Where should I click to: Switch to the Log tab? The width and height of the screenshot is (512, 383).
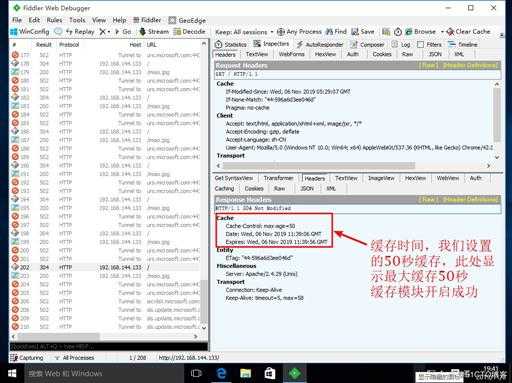tap(401, 44)
